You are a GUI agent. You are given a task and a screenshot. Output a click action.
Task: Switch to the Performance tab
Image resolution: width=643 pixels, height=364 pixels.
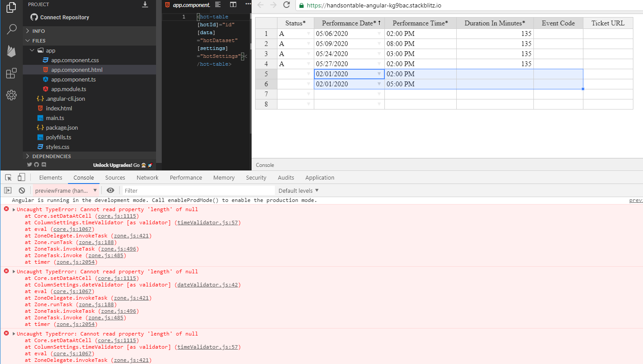pos(186,177)
